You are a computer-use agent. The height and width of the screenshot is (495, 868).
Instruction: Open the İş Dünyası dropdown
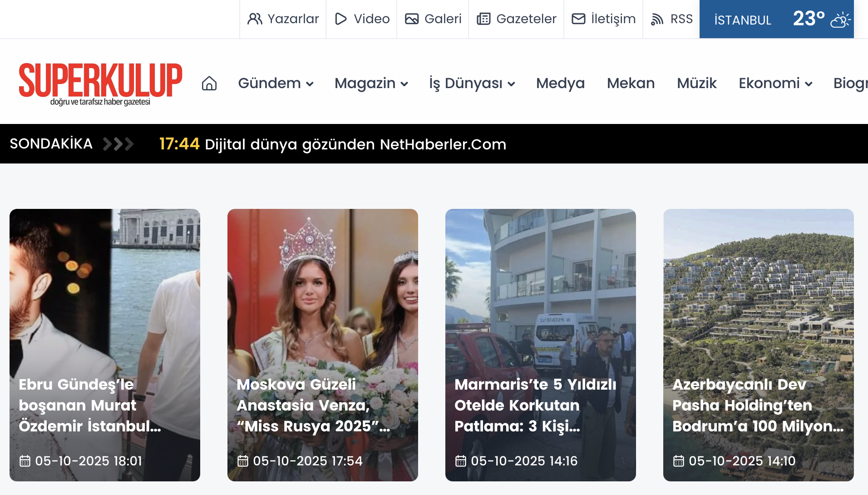pos(472,84)
